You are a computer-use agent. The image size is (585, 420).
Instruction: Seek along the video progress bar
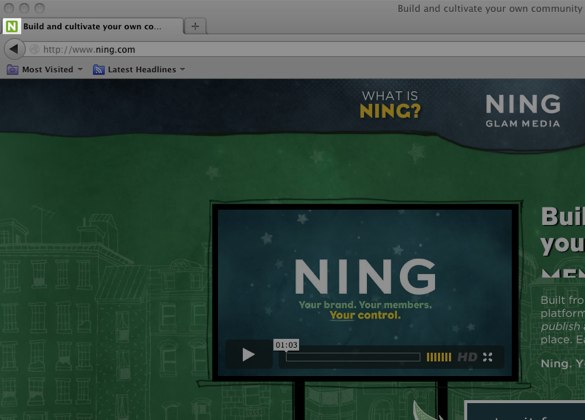click(x=353, y=357)
